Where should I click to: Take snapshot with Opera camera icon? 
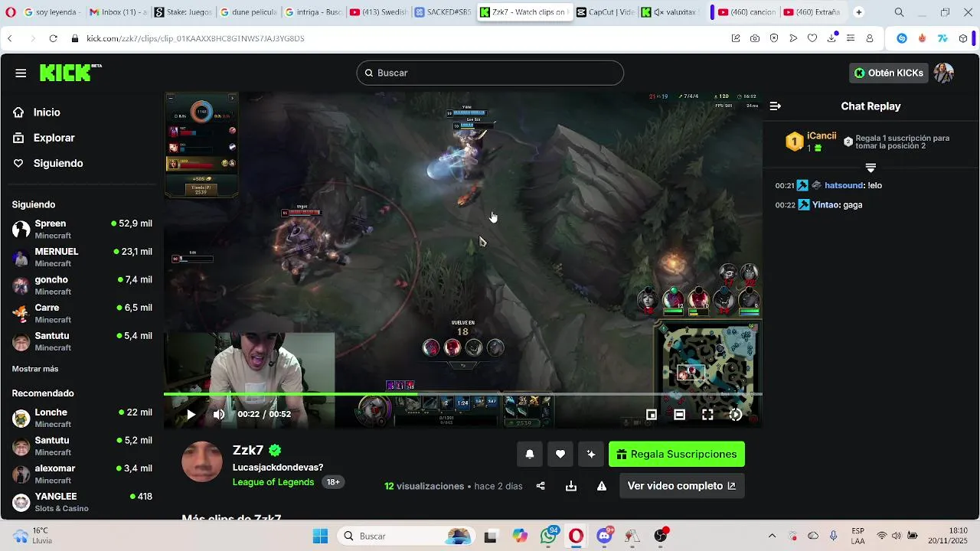755,38
